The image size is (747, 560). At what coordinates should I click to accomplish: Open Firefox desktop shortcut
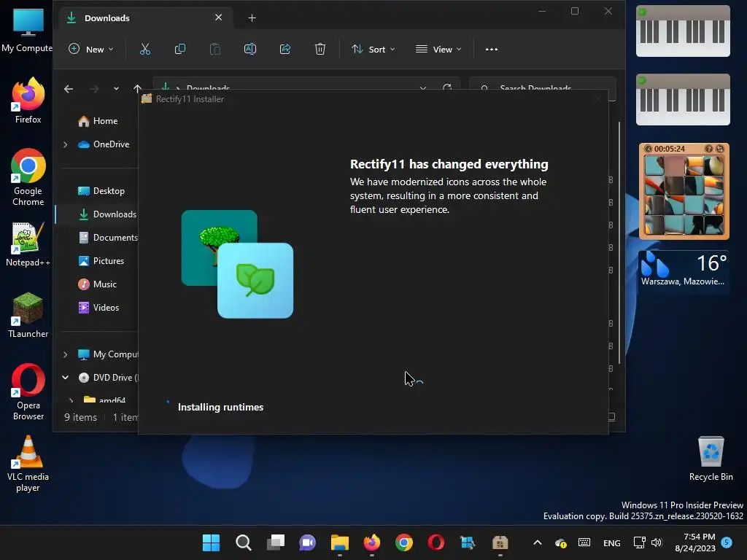[28, 101]
